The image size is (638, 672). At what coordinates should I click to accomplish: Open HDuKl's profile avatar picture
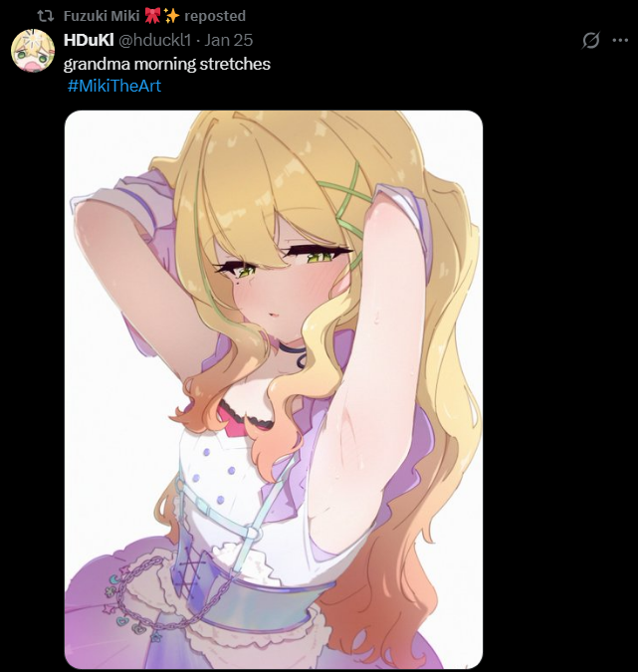[x=33, y=50]
